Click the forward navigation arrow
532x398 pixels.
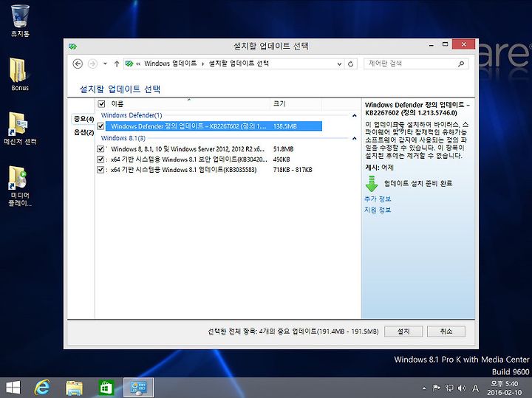pyautogui.click(x=92, y=64)
